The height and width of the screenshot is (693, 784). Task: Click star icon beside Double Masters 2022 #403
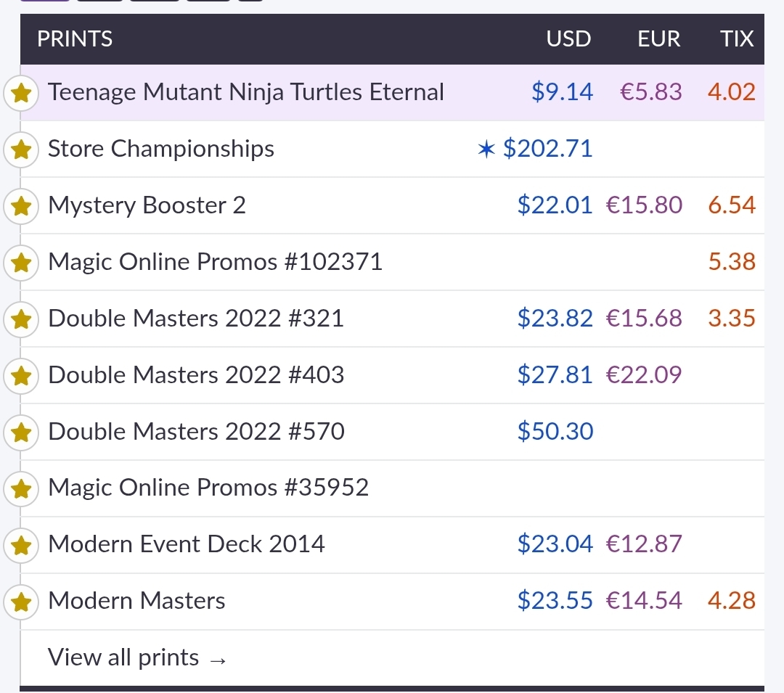(x=22, y=376)
